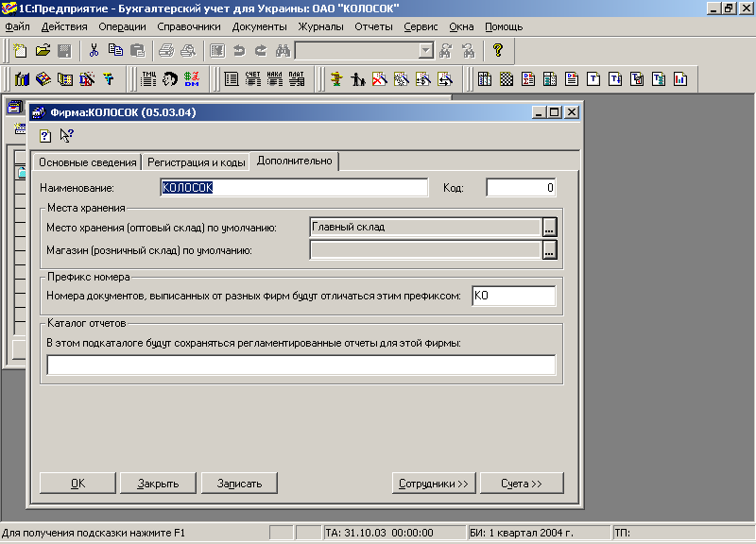Click the Paste clipboard icon

pos(138,51)
